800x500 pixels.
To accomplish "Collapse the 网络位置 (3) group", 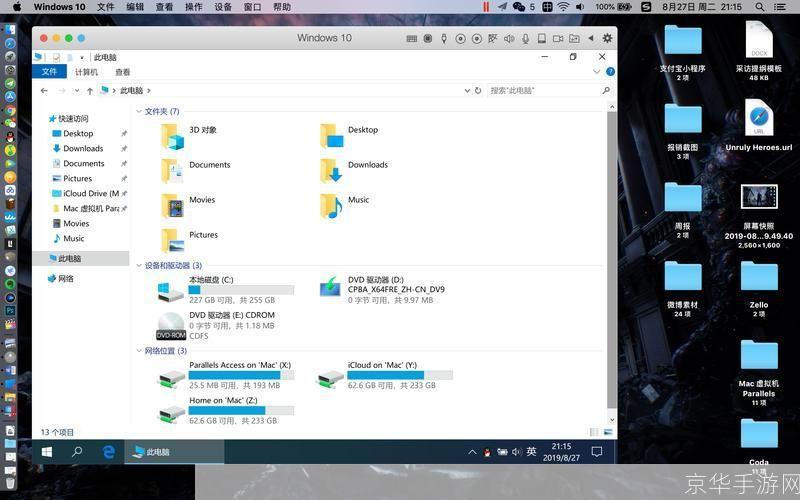I will click(x=139, y=351).
